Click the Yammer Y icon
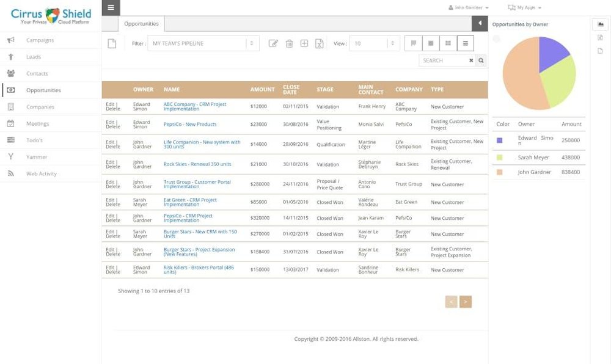The width and height of the screenshot is (611, 364). click(11, 156)
